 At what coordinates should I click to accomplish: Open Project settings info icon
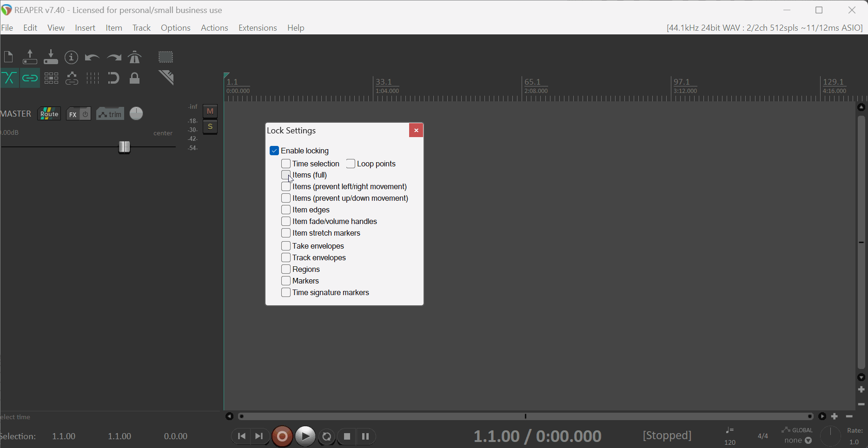click(x=71, y=57)
